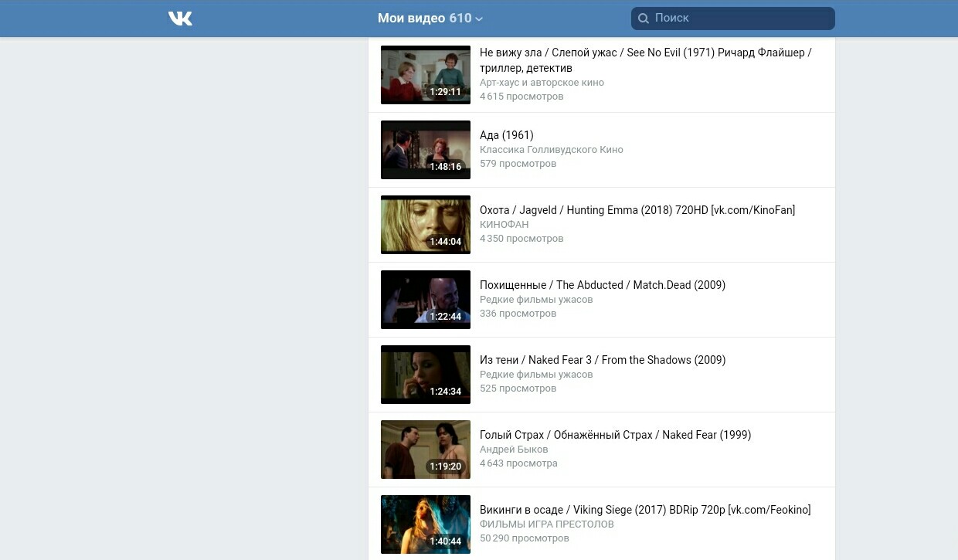Open the Hunting Emma (2018) thumbnail
The width and height of the screenshot is (958, 560).
(x=426, y=225)
